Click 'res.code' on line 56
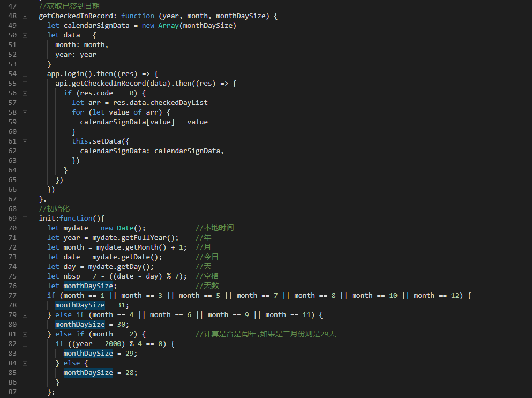Viewport: 532px width, 398px height. tap(96, 93)
